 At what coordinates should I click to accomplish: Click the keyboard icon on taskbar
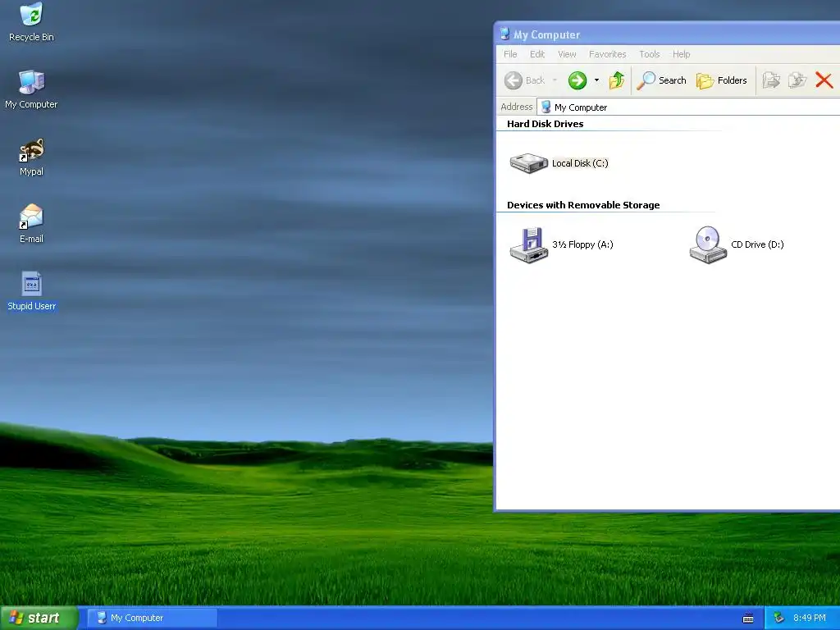pyautogui.click(x=748, y=619)
